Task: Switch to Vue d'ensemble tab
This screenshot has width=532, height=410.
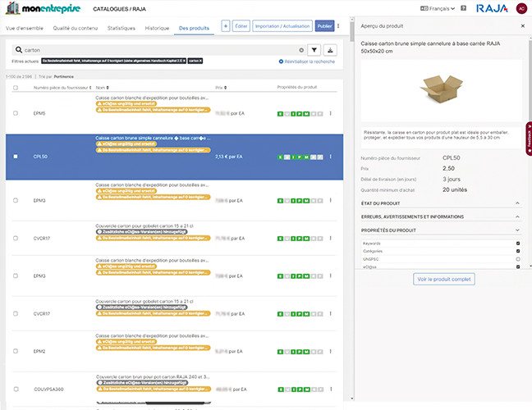Action: [x=25, y=28]
